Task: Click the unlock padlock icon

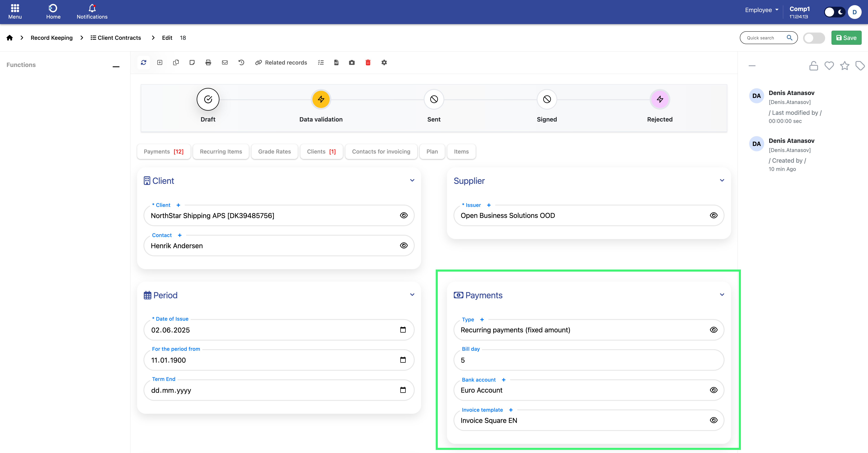Action: [813, 66]
